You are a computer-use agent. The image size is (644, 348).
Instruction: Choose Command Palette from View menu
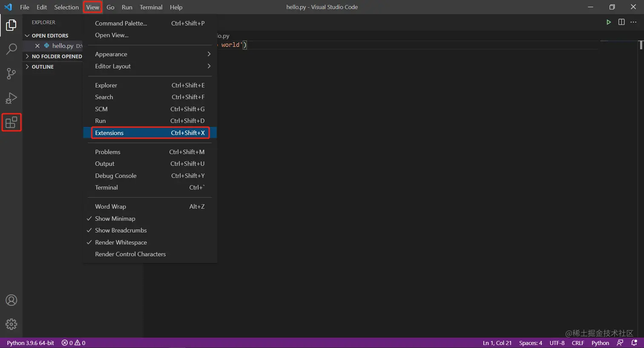[150, 23]
